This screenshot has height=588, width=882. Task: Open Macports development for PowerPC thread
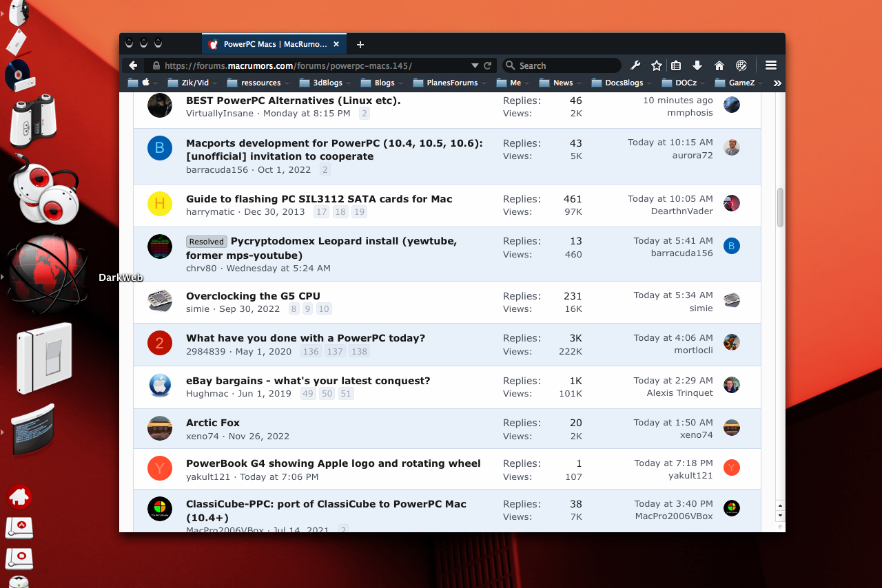pyautogui.click(x=334, y=149)
